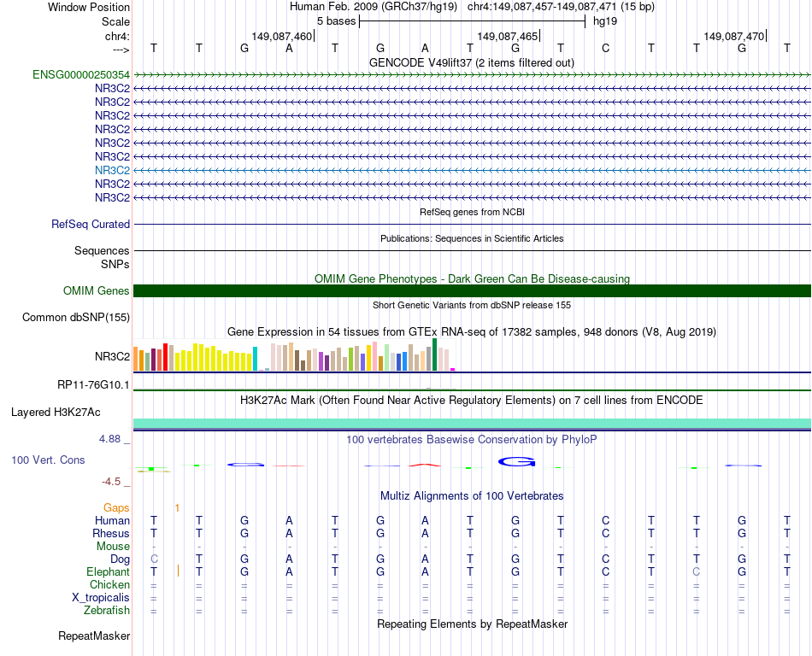Click the dark green OMIM Genes bar
This screenshot has width=812, height=656.
point(473,290)
